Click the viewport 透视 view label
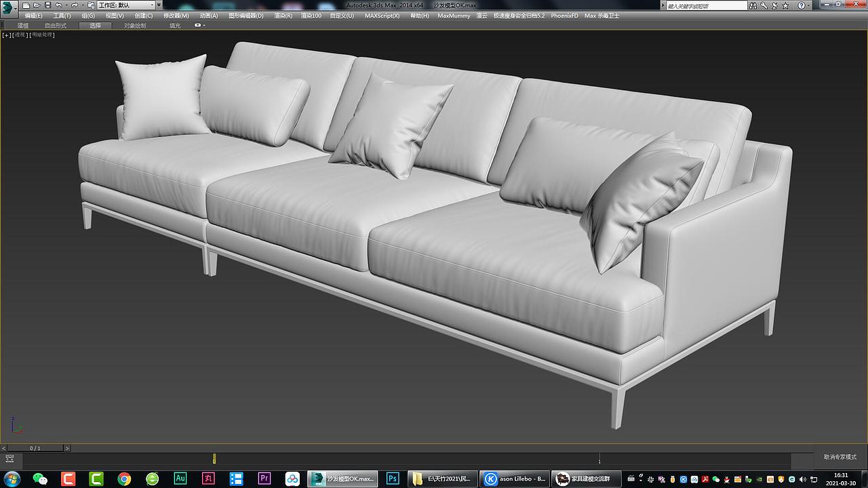This screenshot has height=488, width=868. tap(20, 35)
